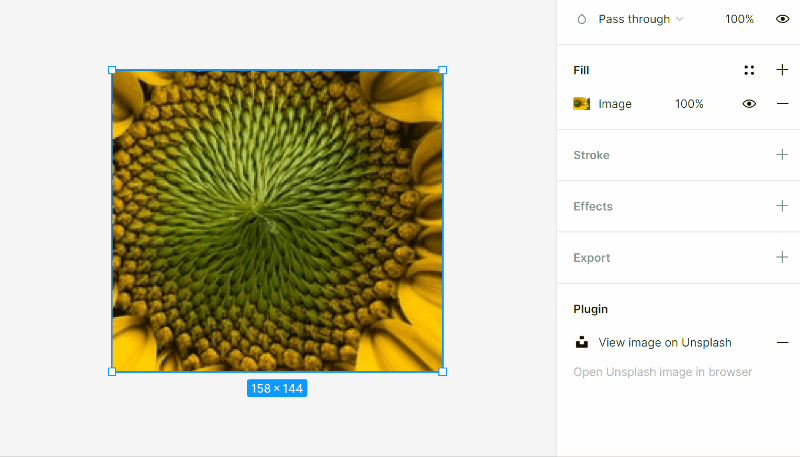The width and height of the screenshot is (800, 457).
Task: Click the top-right selection handle
Action: tap(442, 70)
